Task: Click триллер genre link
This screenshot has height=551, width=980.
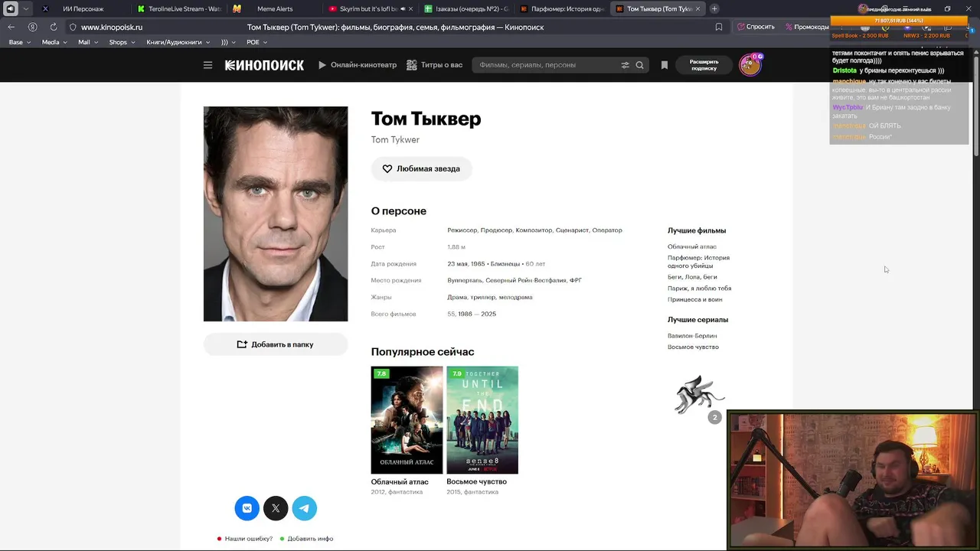Action: [483, 298]
